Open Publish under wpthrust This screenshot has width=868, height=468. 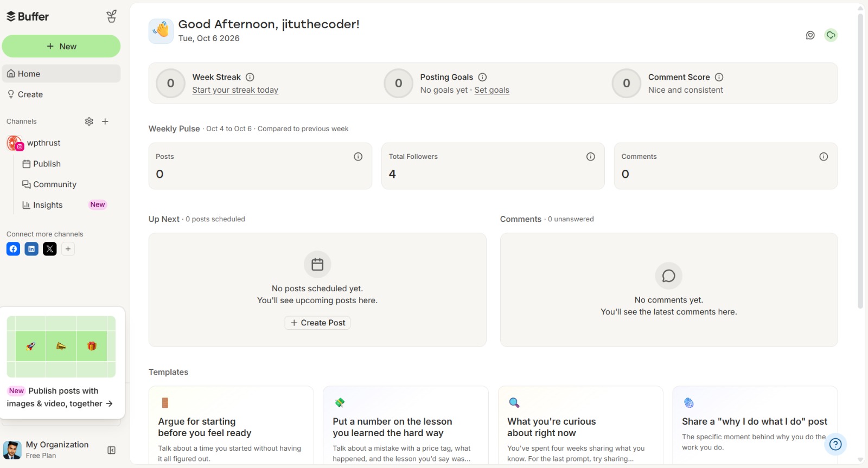click(x=42, y=164)
